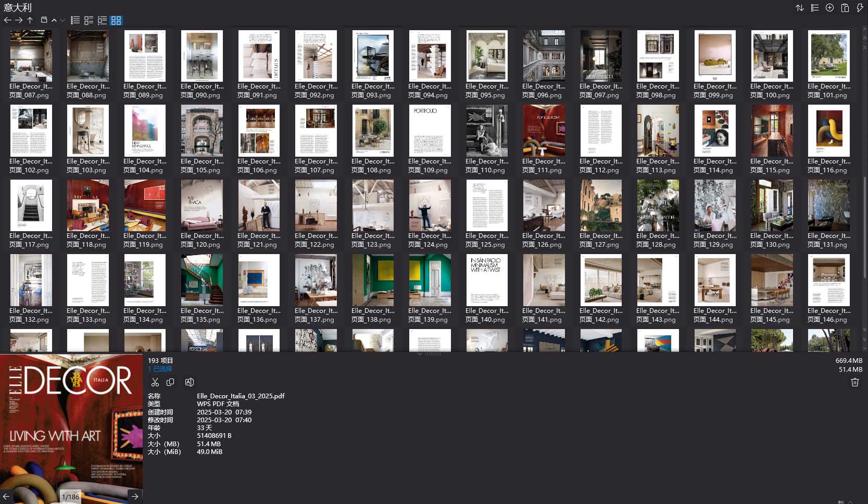Viewport: 868px width, 504px height.
Task: Select the 页面_120.png thumbnail
Action: 202,206
